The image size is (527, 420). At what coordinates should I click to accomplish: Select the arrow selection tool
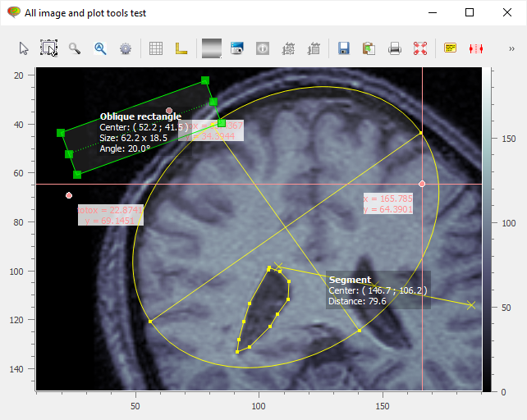tap(25, 48)
